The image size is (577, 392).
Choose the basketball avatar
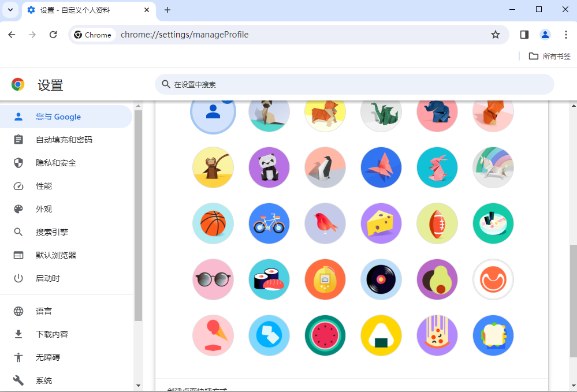pos(213,223)
